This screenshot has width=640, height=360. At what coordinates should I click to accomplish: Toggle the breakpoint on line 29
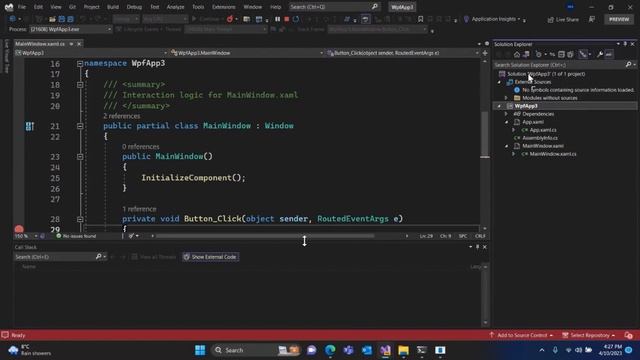19,229
